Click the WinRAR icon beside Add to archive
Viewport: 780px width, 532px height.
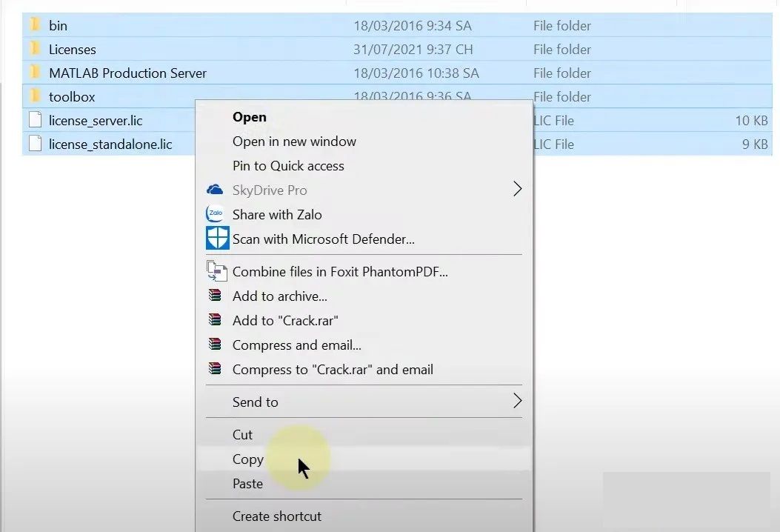point(215,296)
